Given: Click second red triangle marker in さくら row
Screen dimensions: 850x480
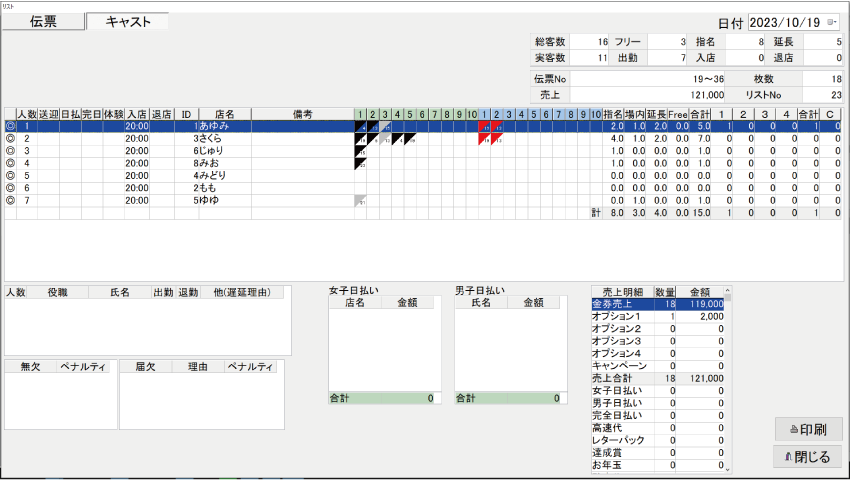Looking at the screenshot, I should [x=497, y=138].
